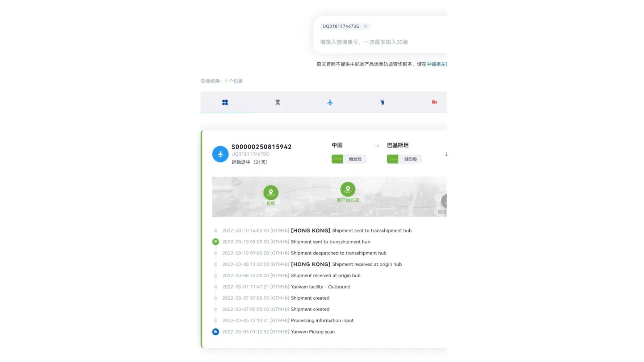This screenshot has height=362, width=644.
Task: Select the red truck delivery tab
Action: [434, 102]
